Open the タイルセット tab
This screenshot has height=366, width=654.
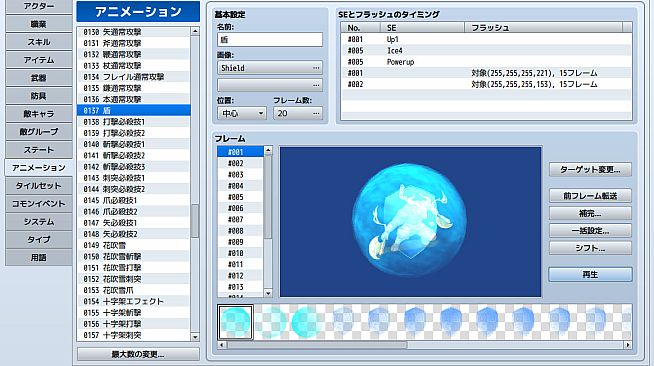[39, 185]
